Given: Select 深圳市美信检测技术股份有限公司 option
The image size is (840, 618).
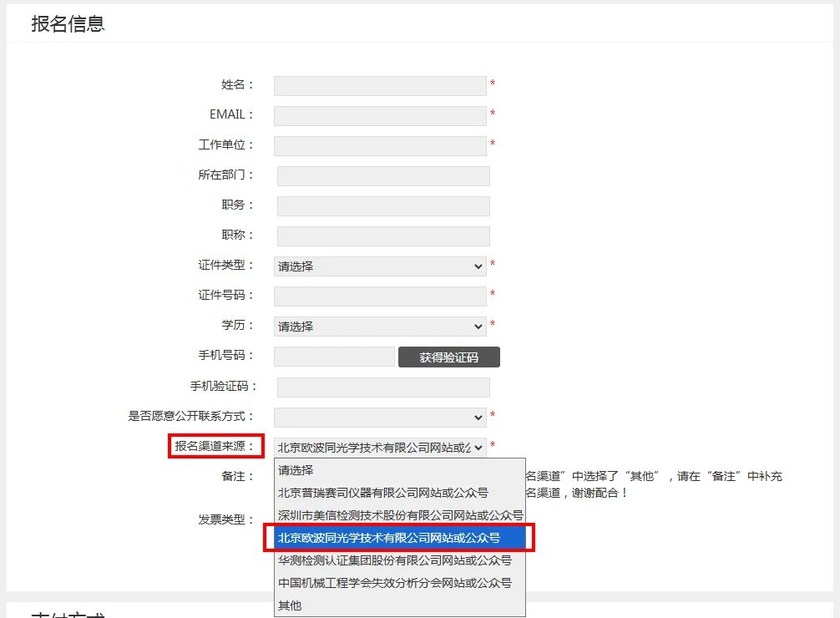Looking at the screenshot, I should [399, 515].
